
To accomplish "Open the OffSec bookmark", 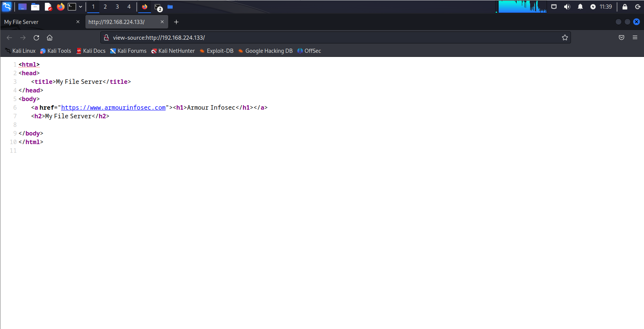I will pos(309,51).
